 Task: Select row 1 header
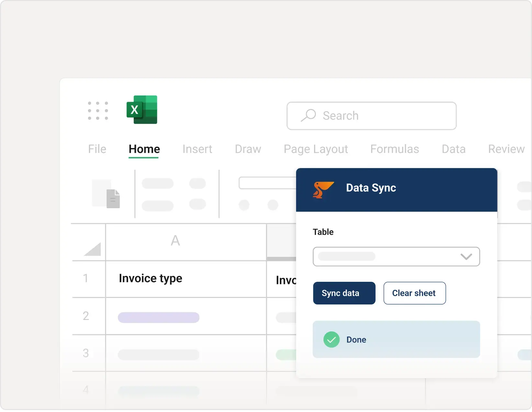(x=89, y=279)
